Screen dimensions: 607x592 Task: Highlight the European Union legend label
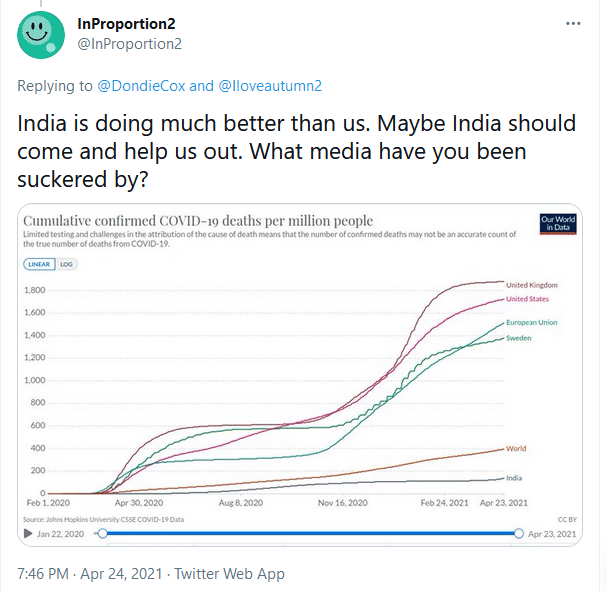[x=532, y=323]
